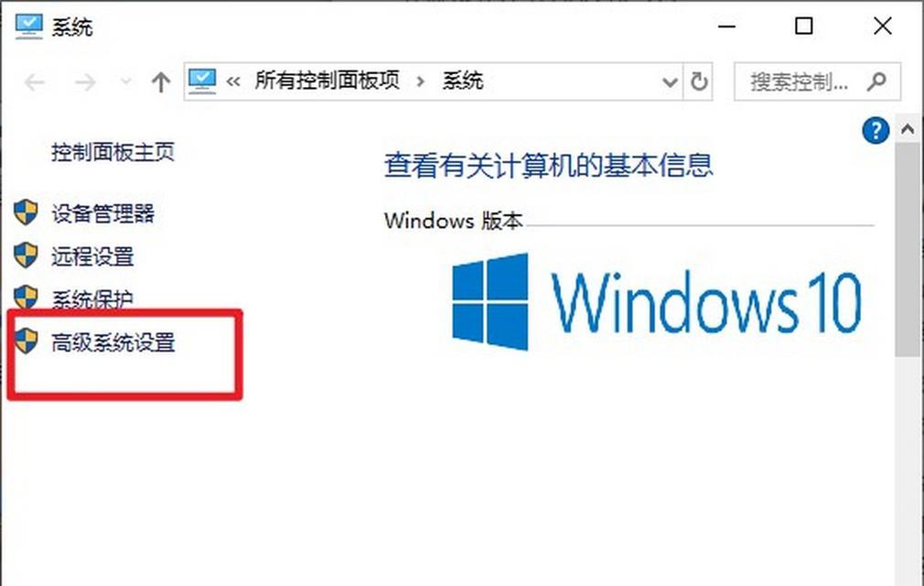Click in the 搜索控制 search field
Viewport: 924px width, 586px height.
799,81
